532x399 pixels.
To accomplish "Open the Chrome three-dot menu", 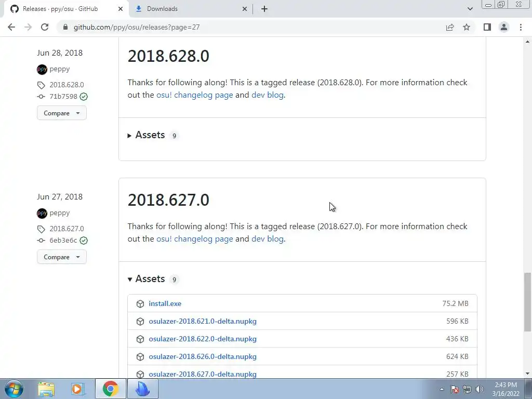I will click(x=521, y=27).
